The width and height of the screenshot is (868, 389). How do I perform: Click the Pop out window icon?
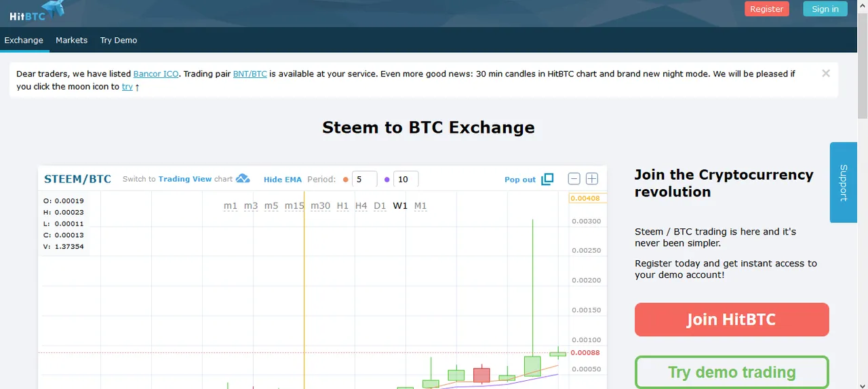coord(547,179)
